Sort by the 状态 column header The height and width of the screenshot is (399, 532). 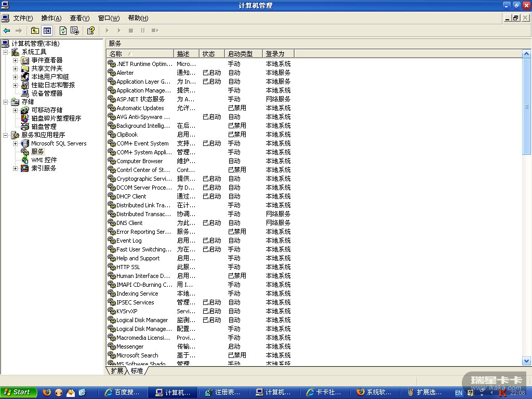(212, 54)
